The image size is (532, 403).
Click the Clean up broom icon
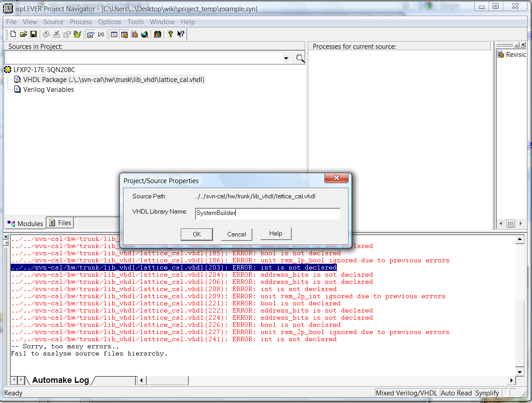coord(77,34)
